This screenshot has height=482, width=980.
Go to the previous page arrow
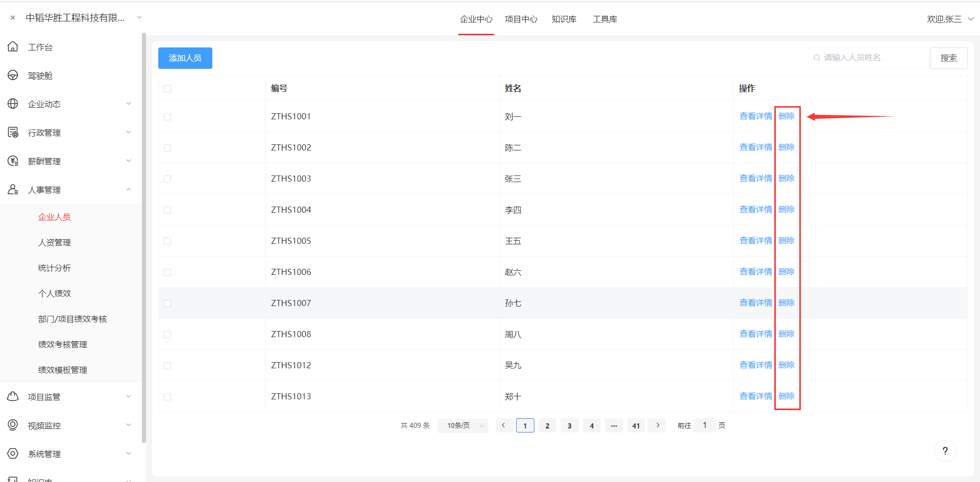click(x=504, y=425)
